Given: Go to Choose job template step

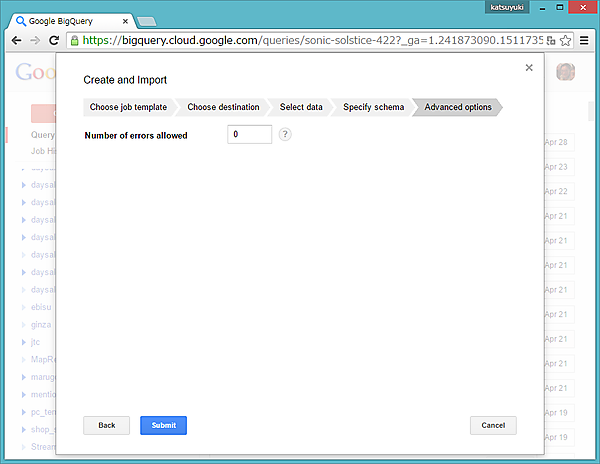Looking at the screenshot, I should [128, 107].
